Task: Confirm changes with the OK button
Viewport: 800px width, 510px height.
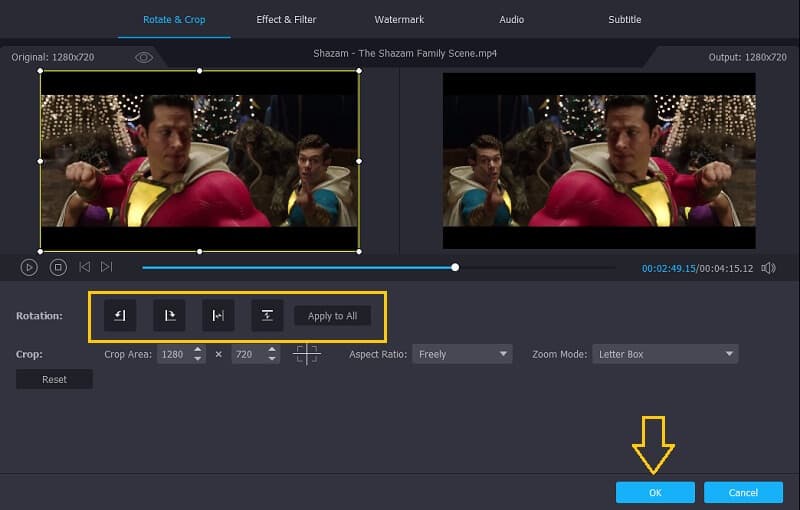Action: (655, 492)
